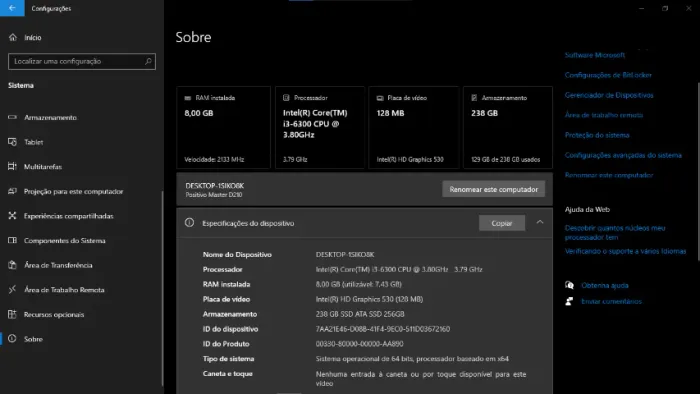Open Proteção do sistema link
Image resolution: width=700 pixels, height=394 pixels.
(597, 135)
